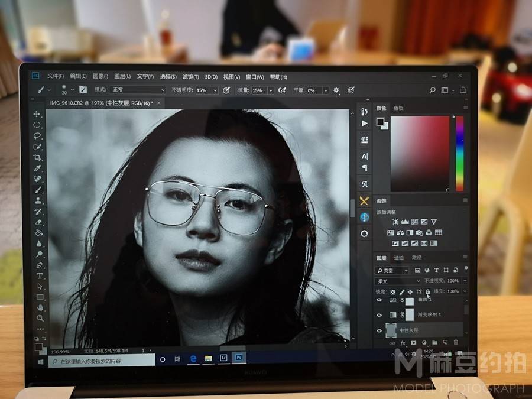Select the Dodge tool
Screen dimensions: 532x399
(40, 254)
